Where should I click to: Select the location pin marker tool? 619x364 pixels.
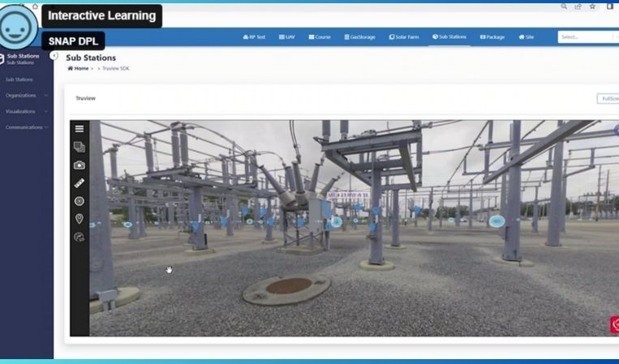click(x=80, y=219)
